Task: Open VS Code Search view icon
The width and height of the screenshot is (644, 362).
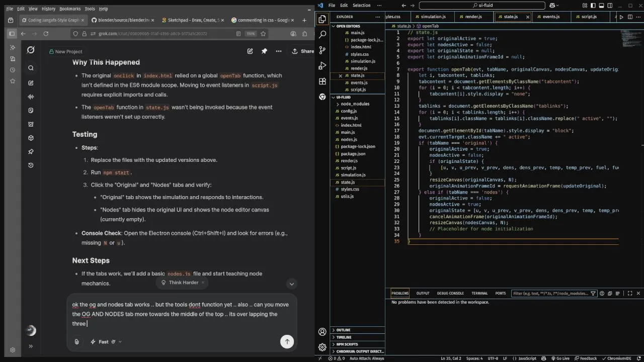Action: [x=323, y=35]
